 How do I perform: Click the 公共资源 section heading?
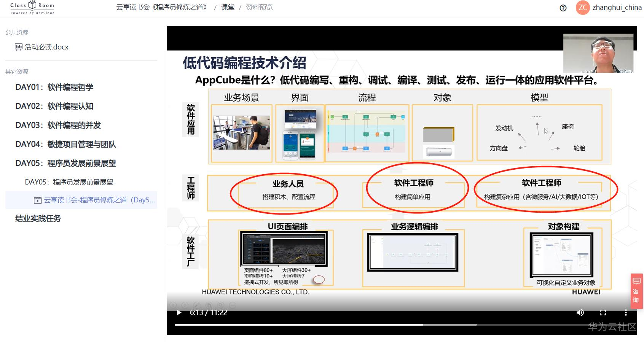click(x=17, y=32)
